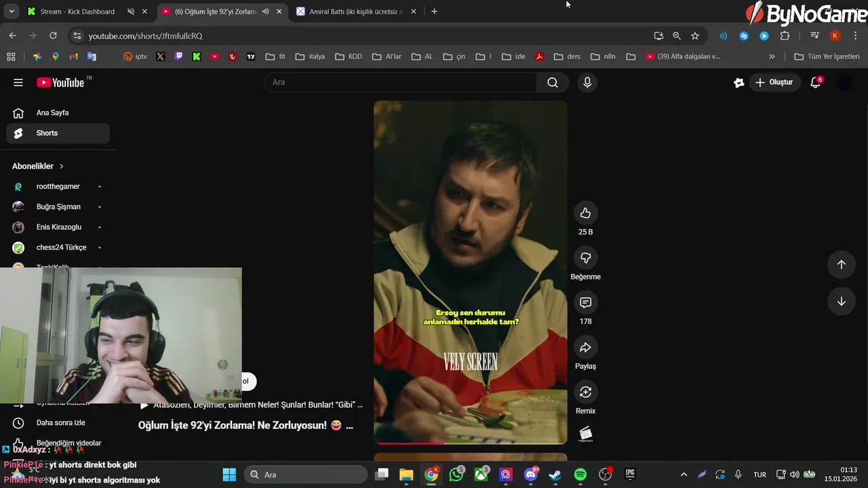Open a new browser tab
Image resolution: width=868 pixels, height=488 pixels.
(x=434, y=12)
